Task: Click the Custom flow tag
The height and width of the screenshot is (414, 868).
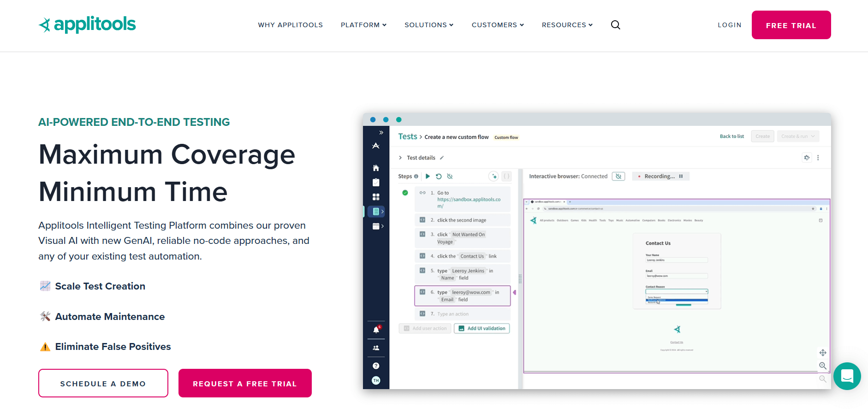Action: [x=506, y=137]
